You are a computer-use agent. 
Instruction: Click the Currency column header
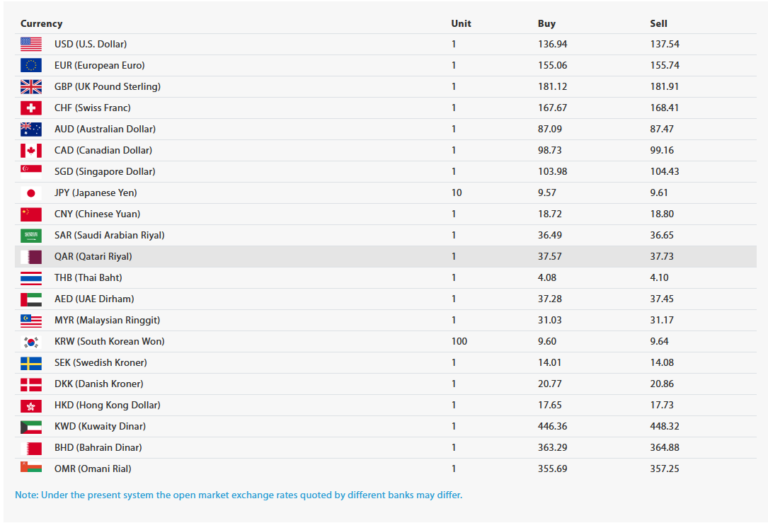tap(41, 23)
